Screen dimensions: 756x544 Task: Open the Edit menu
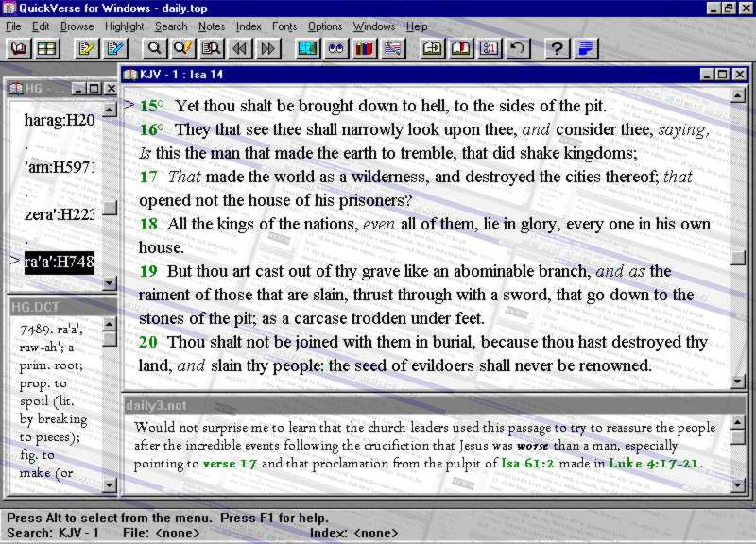pos(41,26)
